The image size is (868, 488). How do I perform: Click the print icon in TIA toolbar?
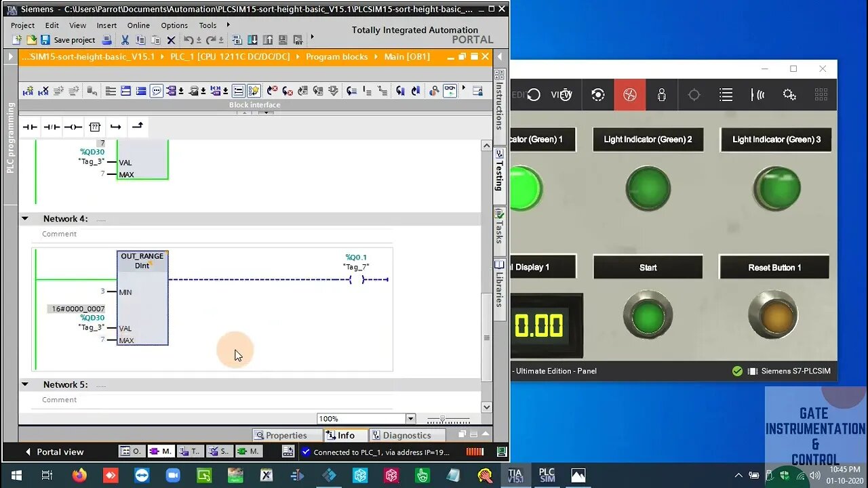(107, 40)
